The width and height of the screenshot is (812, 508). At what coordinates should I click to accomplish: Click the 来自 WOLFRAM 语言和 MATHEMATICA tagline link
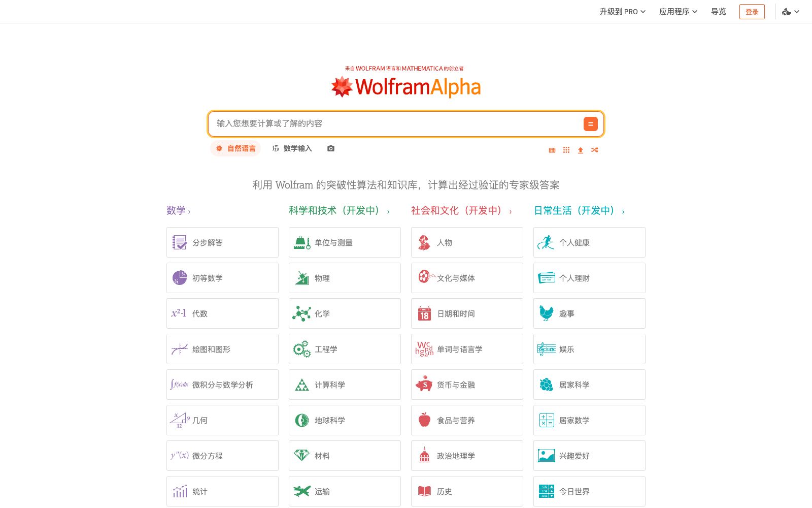click(x=404, y=69)
